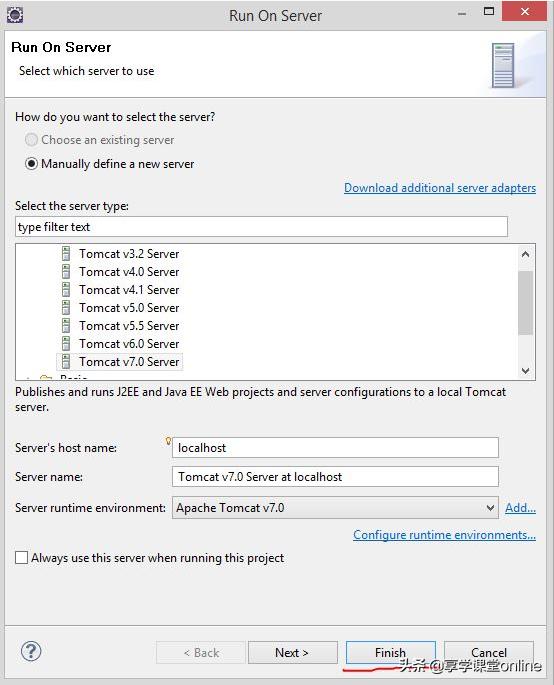Click server list scroll down arrow
The image size is (554, 685).
526,371
